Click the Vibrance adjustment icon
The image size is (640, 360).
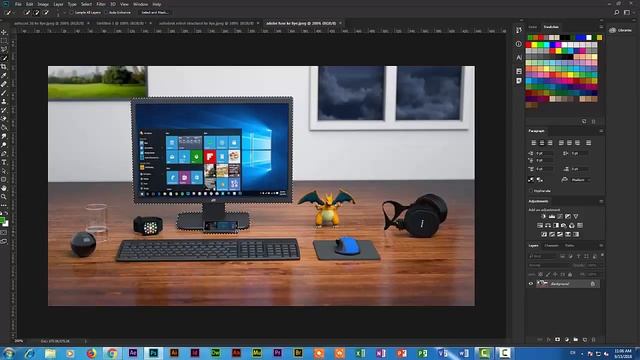click(576, 216)
